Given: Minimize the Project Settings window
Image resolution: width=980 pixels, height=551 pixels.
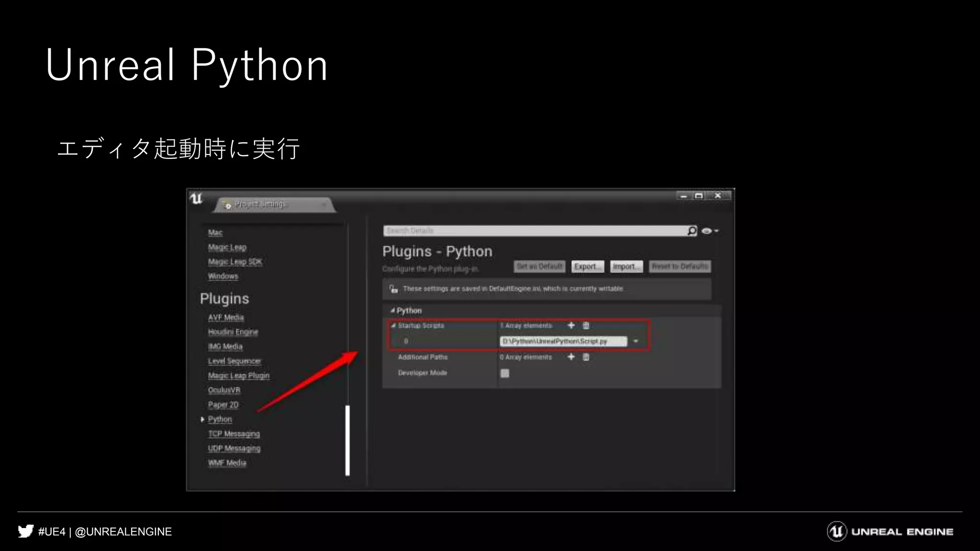Looking at the screenshot, I should tap(684, 196).
